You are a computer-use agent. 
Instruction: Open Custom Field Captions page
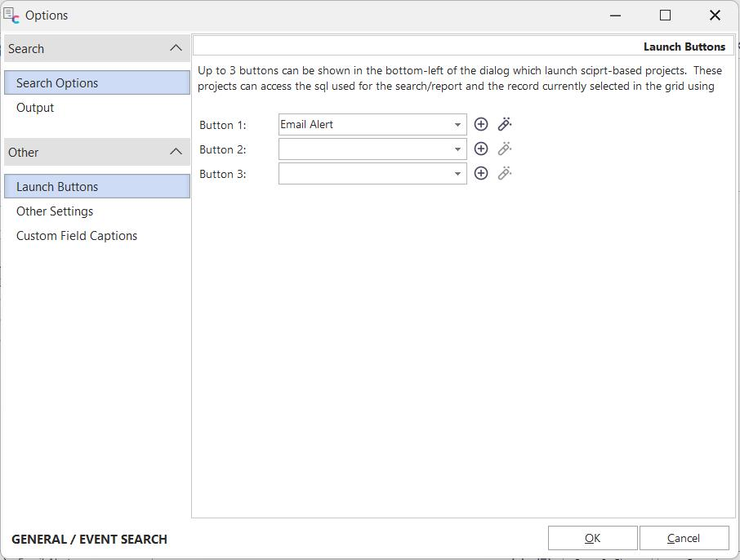(x=77, y=236)
